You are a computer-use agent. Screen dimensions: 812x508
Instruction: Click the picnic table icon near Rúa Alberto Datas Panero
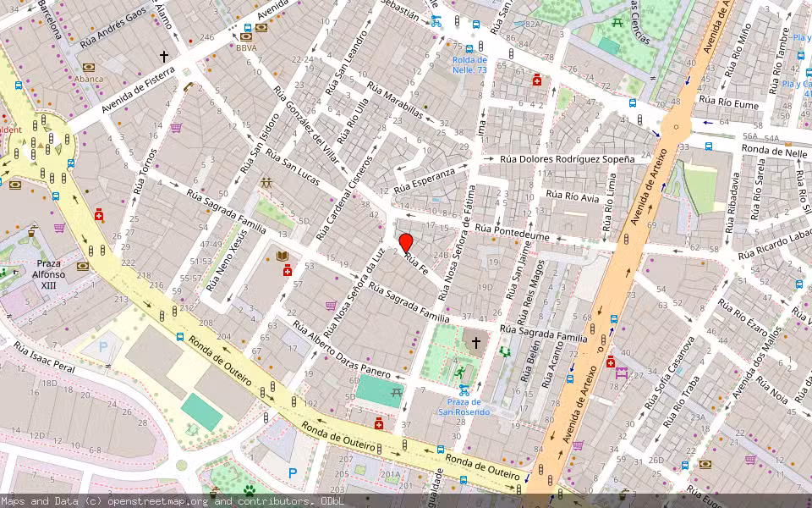(x=397, y=392)
